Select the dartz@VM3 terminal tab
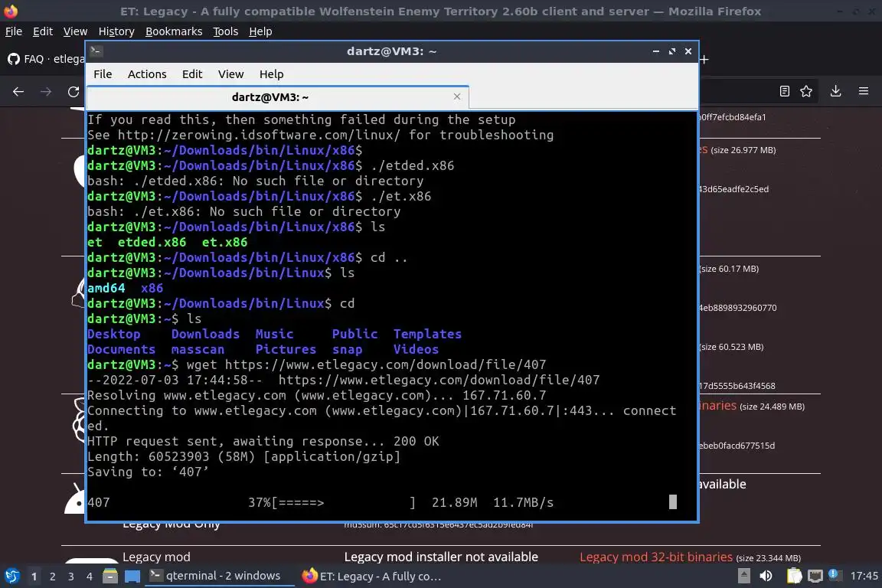882x588 pixels. click(x=270, y=97)
